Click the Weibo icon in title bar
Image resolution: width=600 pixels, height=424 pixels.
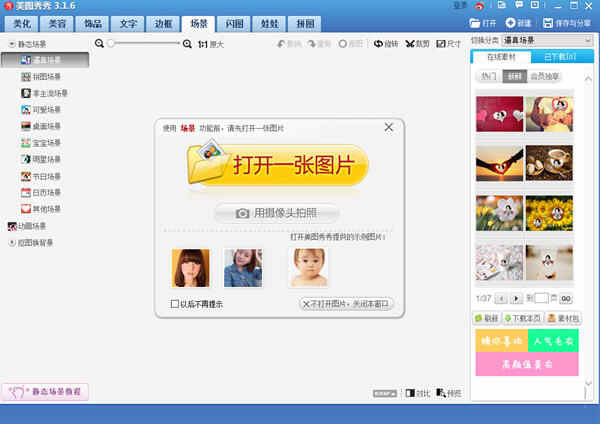click(x=478, y=7)
